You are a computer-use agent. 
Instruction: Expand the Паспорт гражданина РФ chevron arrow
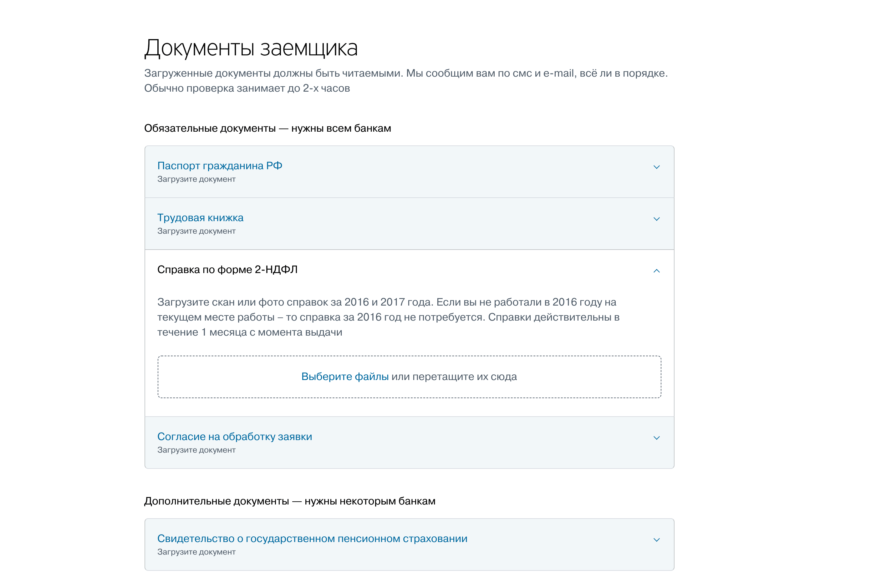click(x=656, y=167)
